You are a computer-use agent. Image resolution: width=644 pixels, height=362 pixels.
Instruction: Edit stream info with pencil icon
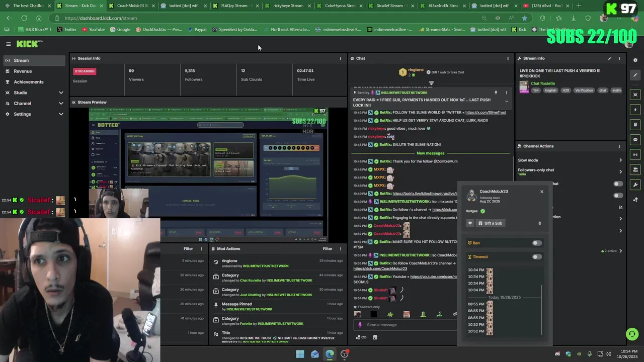click(609, 58)
